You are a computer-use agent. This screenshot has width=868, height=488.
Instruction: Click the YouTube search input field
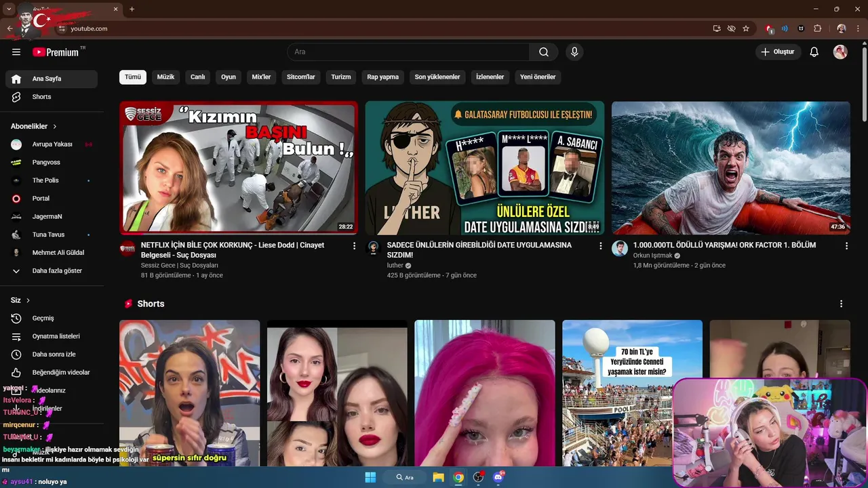408,52
